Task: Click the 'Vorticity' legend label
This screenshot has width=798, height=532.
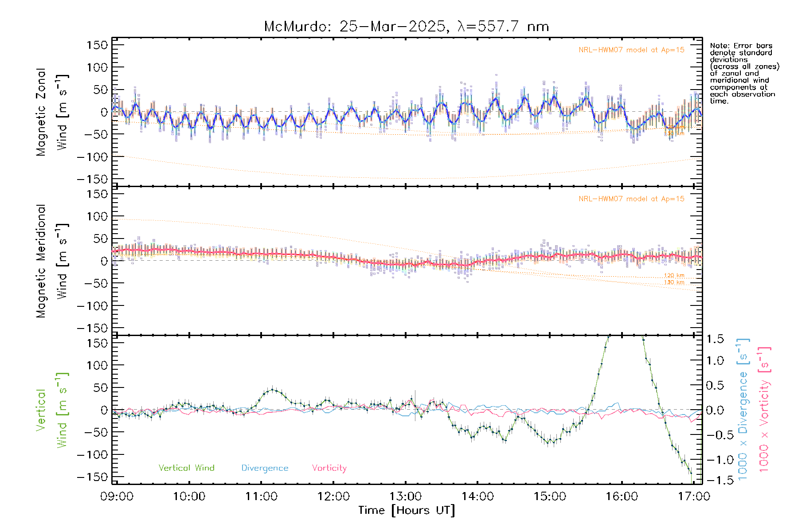Action: (329, 468)
